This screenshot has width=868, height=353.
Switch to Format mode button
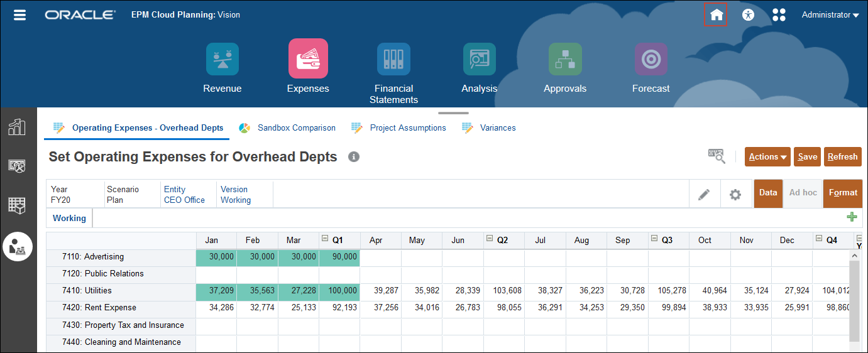click(x=843, y=193)
